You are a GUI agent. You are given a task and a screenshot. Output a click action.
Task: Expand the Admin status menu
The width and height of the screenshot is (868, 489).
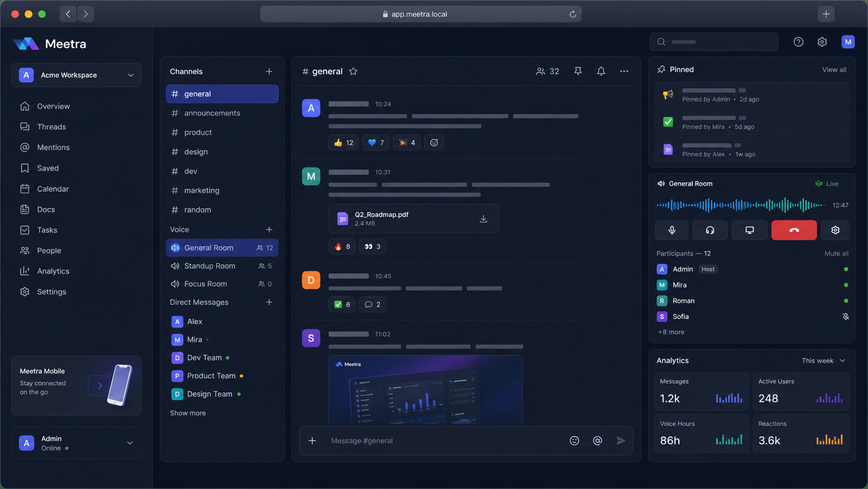(76, 443)
